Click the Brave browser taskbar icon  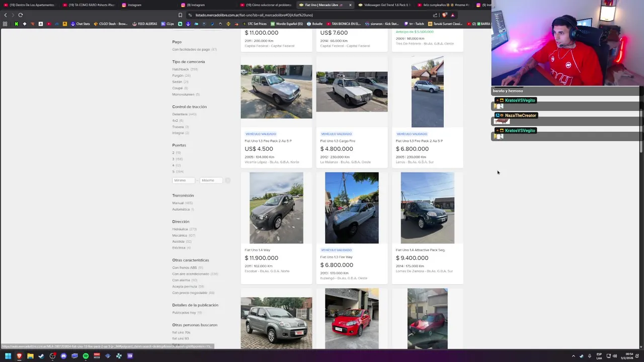pyautogui.click(x=19, y=356)
